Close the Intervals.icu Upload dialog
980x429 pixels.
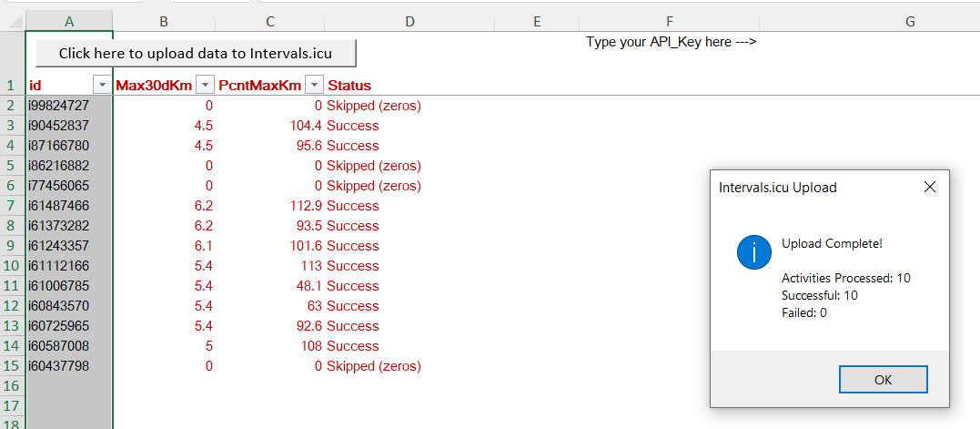point(929,188)
